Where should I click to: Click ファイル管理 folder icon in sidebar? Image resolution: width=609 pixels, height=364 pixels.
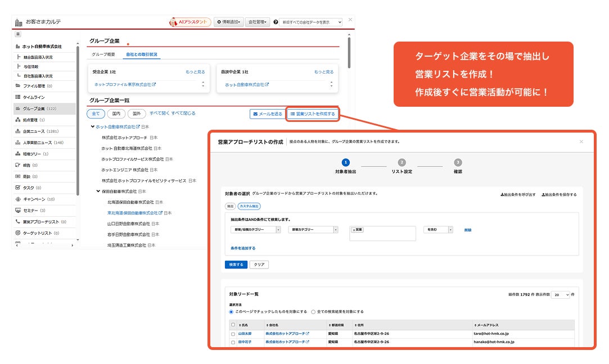click(x=18, y=86)
